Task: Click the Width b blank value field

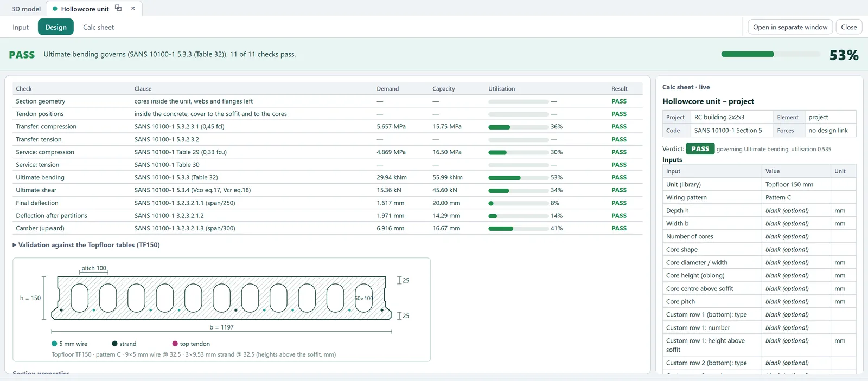Action: click(796, 224)
